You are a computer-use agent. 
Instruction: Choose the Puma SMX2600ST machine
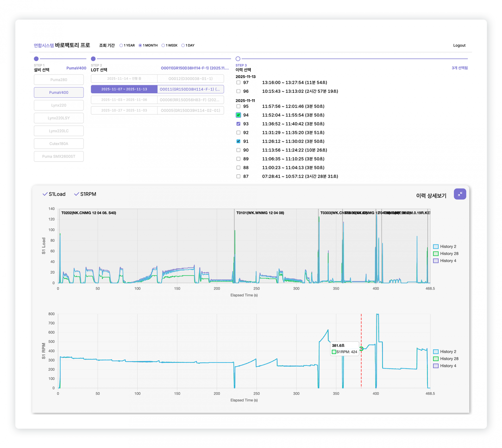click(x=59, y=156)
